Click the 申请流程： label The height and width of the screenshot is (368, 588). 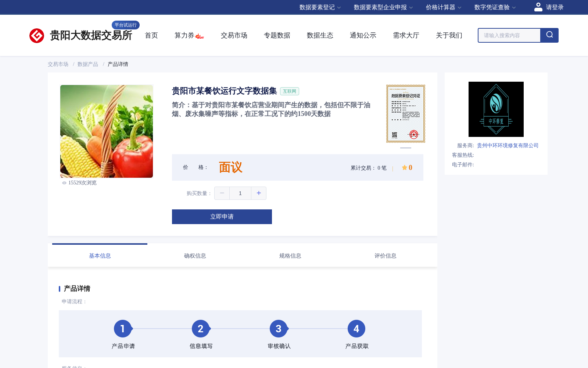[74, 301]
